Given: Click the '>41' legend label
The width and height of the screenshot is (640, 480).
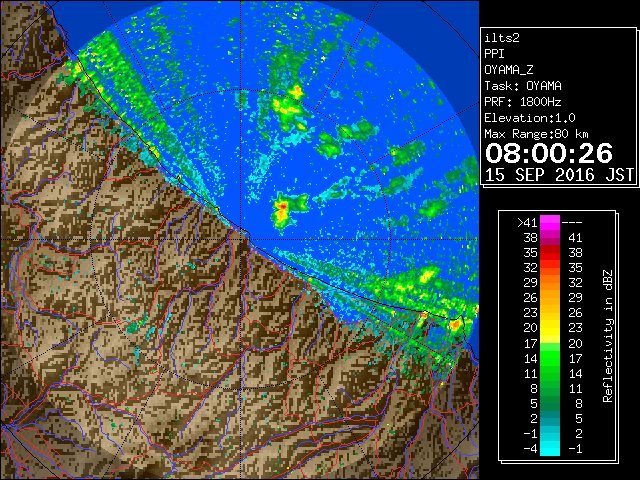Looking at the screenshot, I should [x=527, y=222].
